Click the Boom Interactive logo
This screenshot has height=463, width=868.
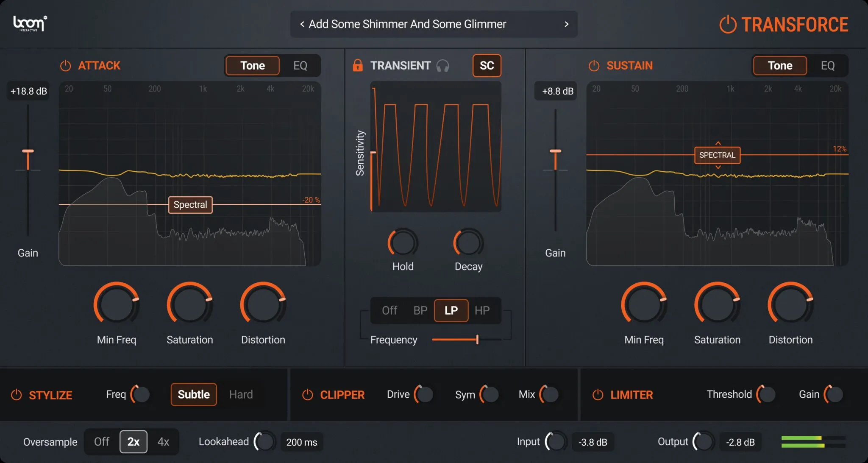coord(30,23)
